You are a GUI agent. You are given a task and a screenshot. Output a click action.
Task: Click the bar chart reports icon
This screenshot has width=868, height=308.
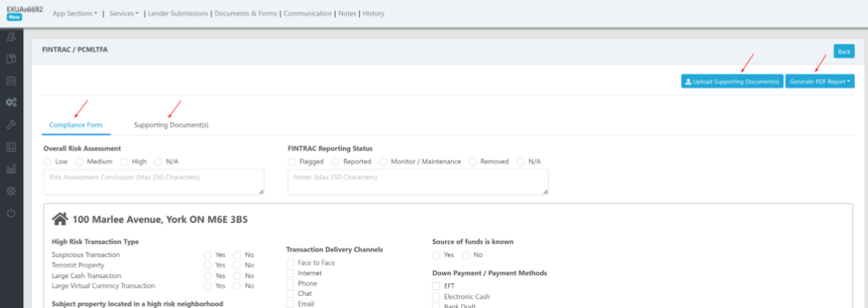(x=11, y=169)
